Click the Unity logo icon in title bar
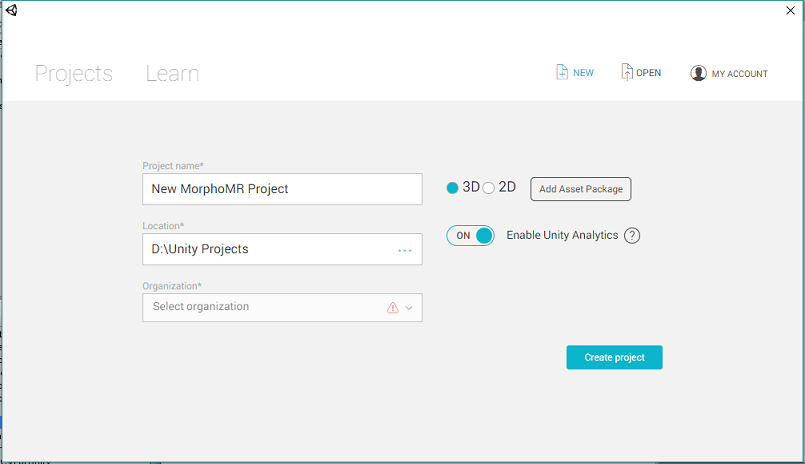Image resolution: width=805 pixels, height=464 pixels. [x=11, y=10]
